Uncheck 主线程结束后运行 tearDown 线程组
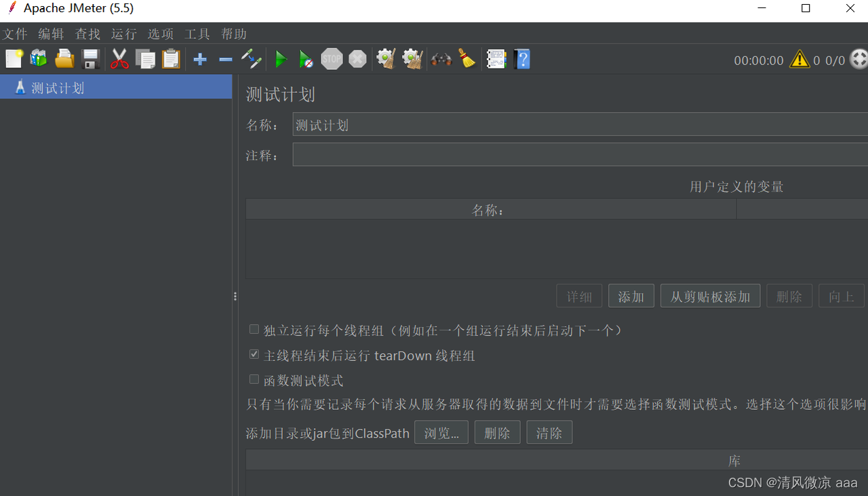Image resolution: width=868 pixels, height=496 pixels. (254, 355)
